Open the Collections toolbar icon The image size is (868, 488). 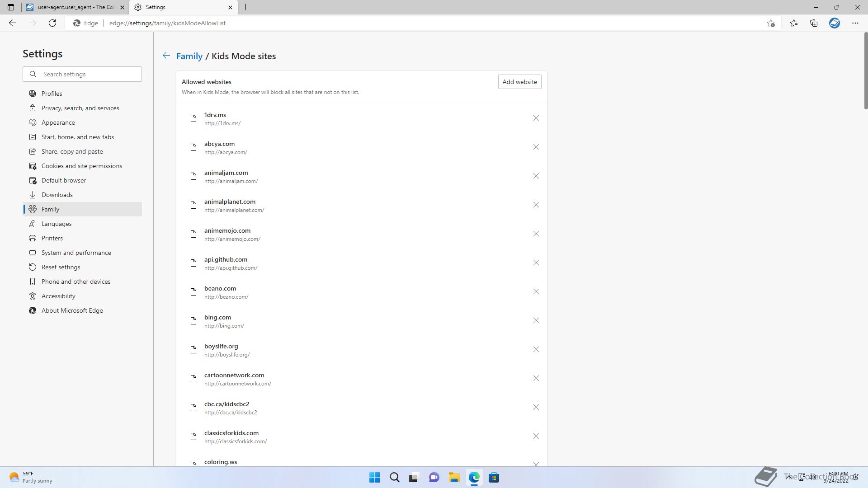click(814, 23)
